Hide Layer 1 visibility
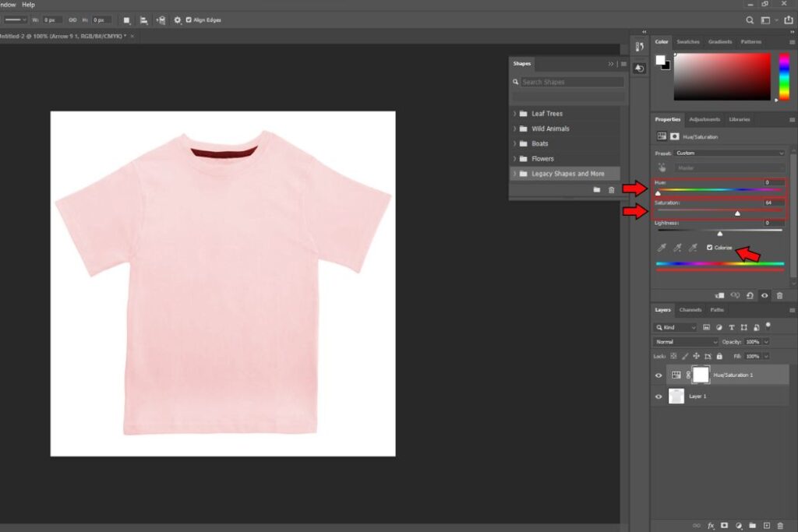The height and width of the screenshot is (532, 798). point(659,396)
